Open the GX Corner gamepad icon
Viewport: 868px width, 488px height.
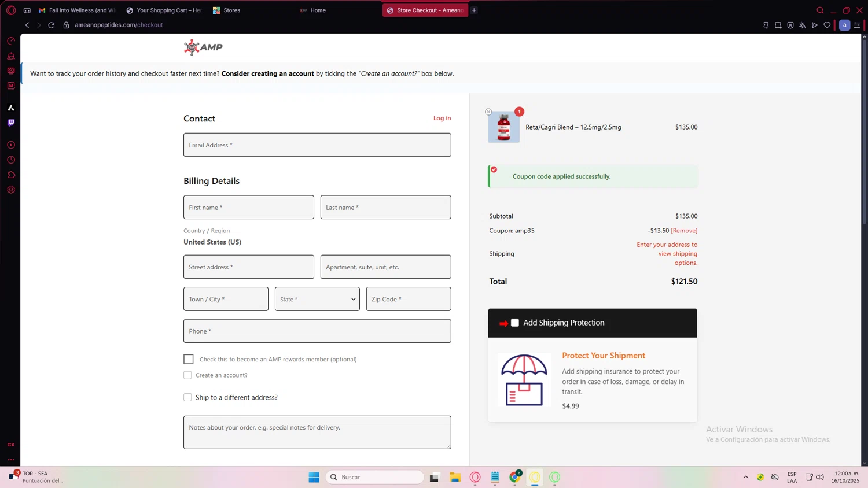pyautogui.click(x=27, y=10)
